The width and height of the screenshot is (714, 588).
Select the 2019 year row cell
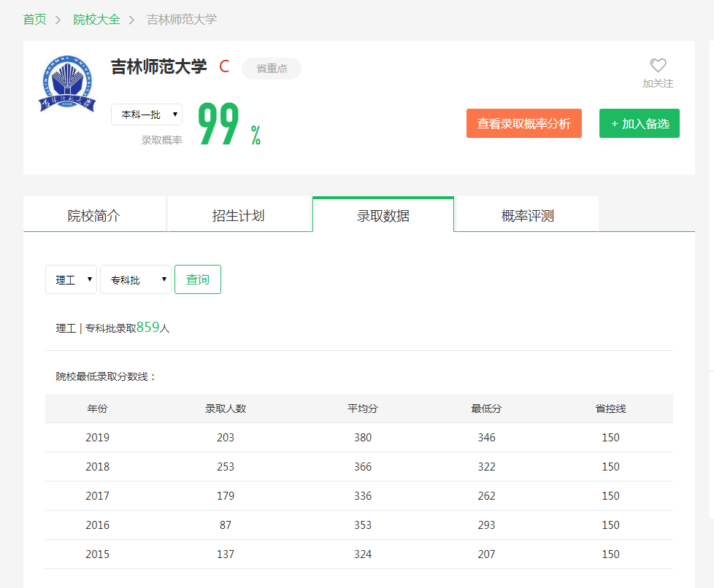click(97, 438)
